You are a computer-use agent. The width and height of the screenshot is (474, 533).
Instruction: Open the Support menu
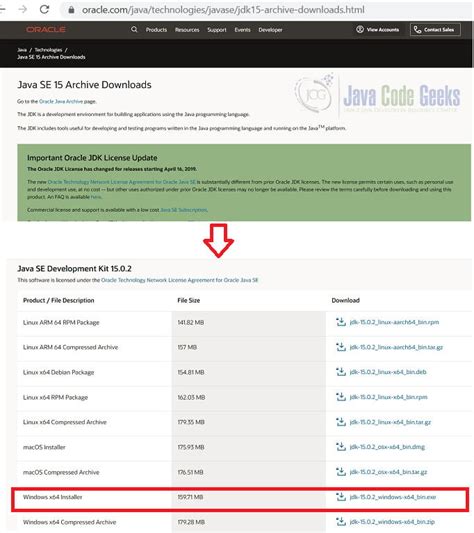217,30
